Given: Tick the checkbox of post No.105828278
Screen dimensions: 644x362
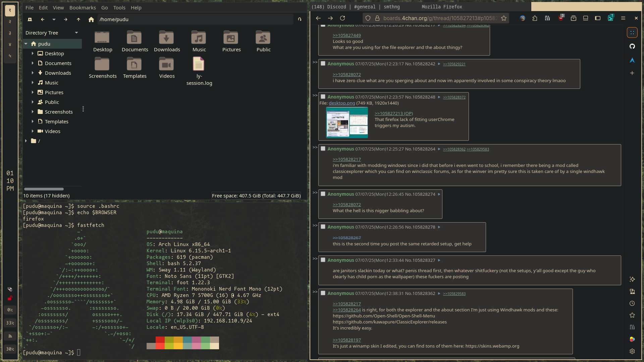Looking at the screenshot, I should pos(323,227).
